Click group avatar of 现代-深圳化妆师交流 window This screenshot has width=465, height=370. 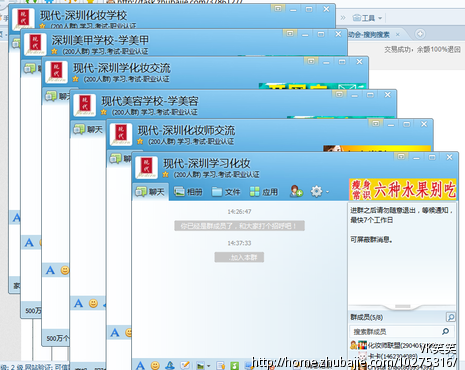point(121,134)
